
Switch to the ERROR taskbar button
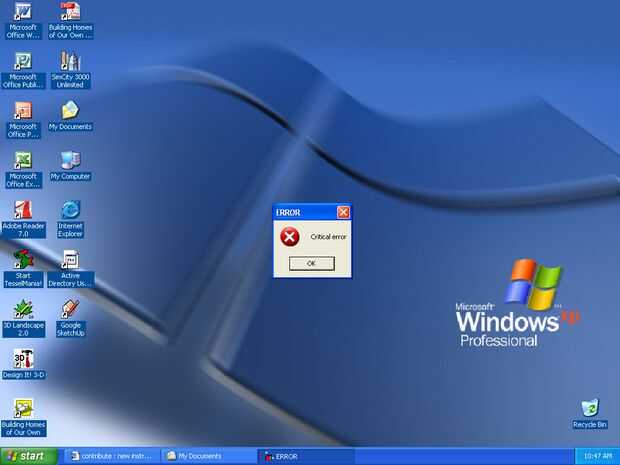tap(305, 456)
